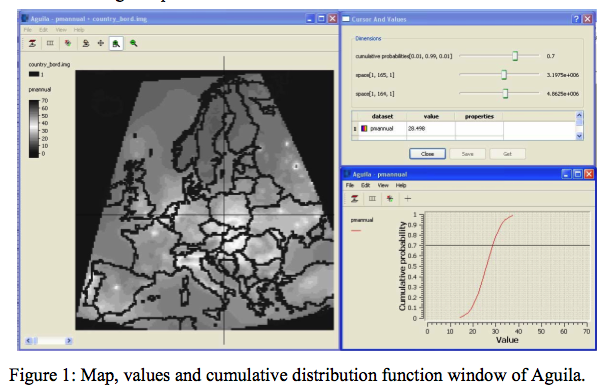
Task: Click the table icon in pmannual plot toolbar
Action: pyautogui.click(x=372, y=199)
